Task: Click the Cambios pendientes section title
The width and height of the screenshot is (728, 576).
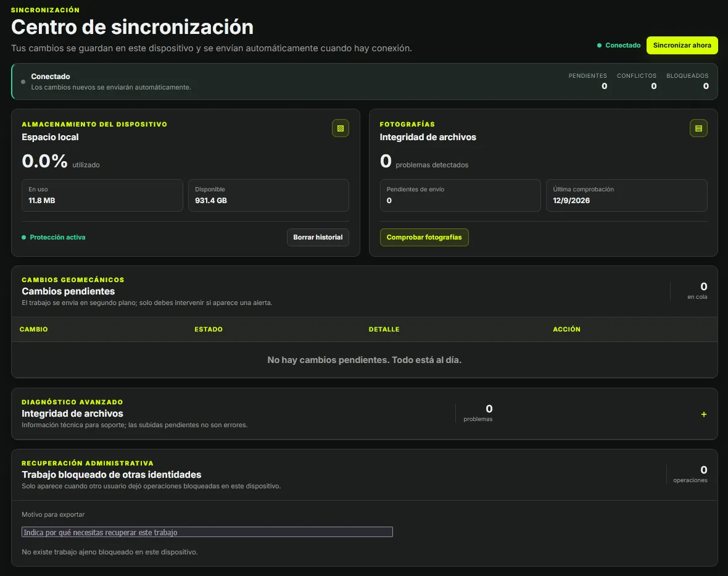Action: coord(68,291)
